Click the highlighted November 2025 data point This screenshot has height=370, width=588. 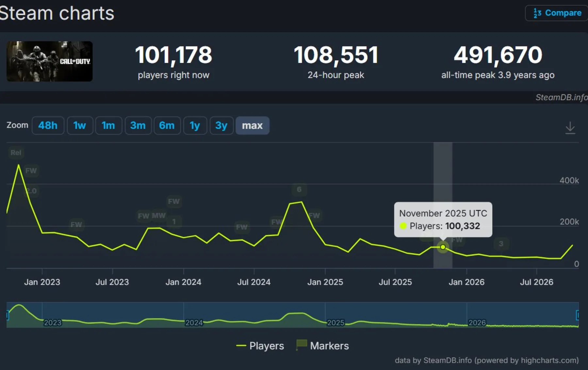(x=443, y=247)
